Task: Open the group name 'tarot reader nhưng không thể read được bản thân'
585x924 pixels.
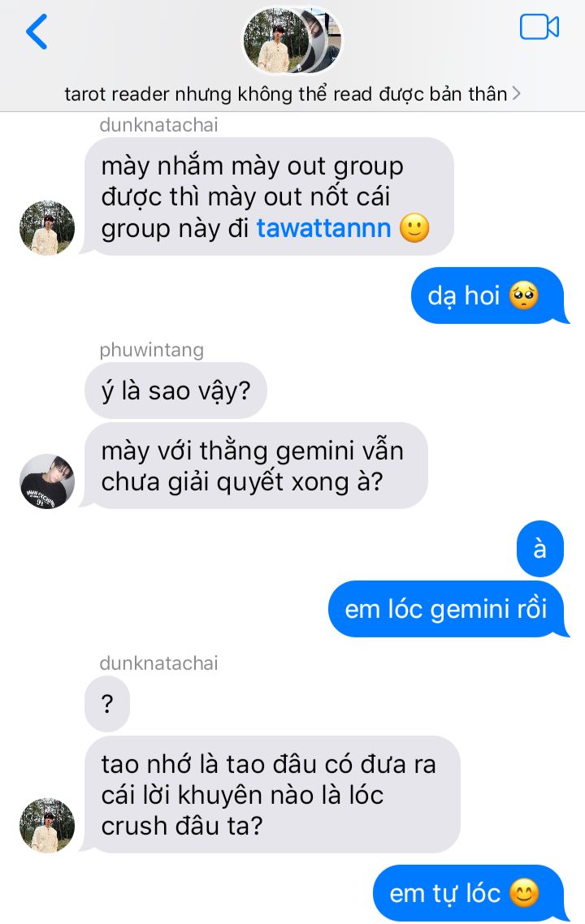Action: pyautogui.click(x=286, y=93)
